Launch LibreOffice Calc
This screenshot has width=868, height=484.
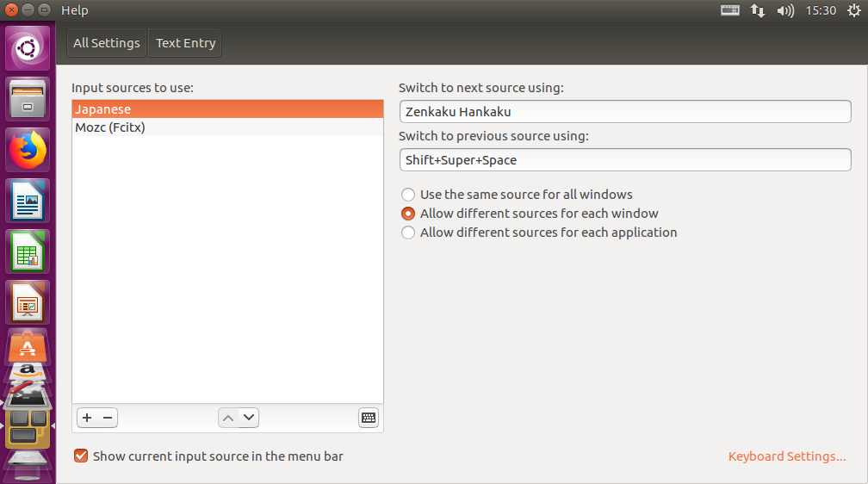point(28,252)
